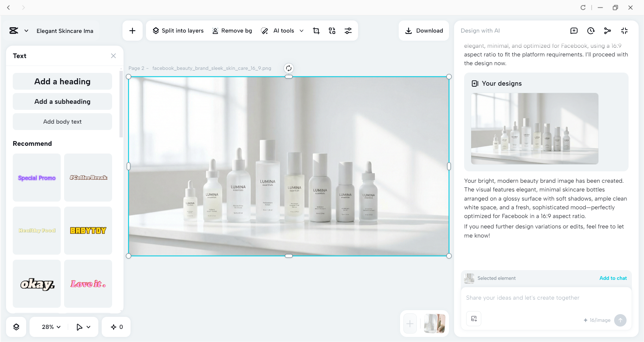Download the design

[x=424, y=31]
